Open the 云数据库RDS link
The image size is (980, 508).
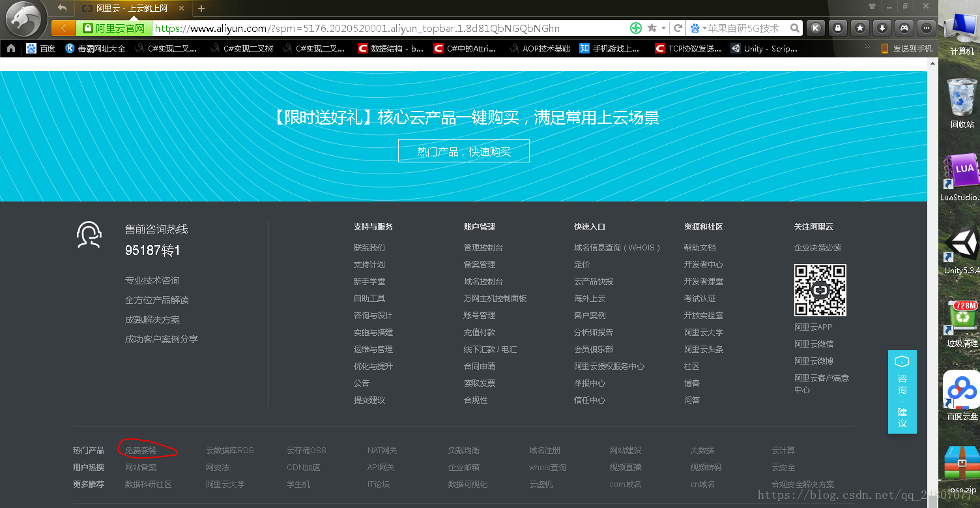[230, 451]
